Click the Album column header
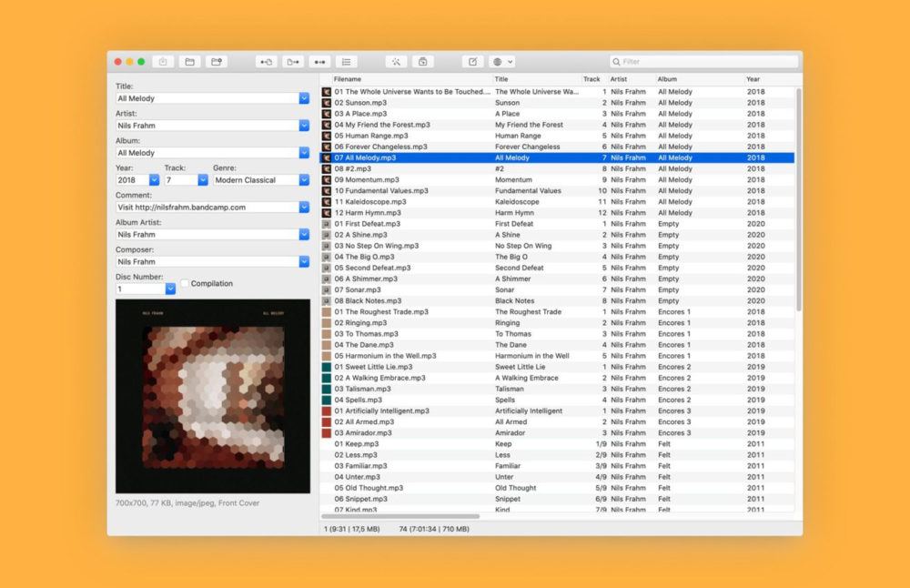Screen dimensions: 910x588 pyautogui.click(x=698, y=79)
